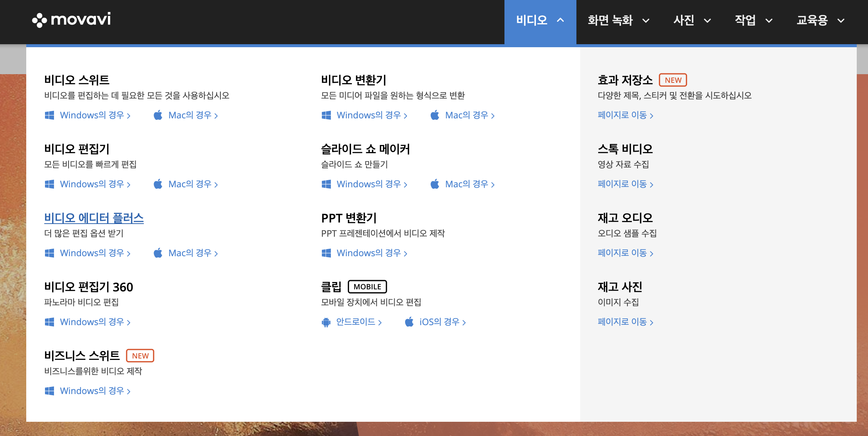
Task: Click Windows icon under PPT 변환기
Action: point(326,253)
